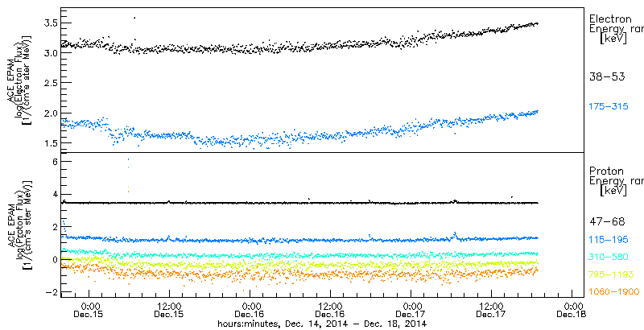
Task: Click the [keV] unit under the Proton heading
Action: click(613, 191)
